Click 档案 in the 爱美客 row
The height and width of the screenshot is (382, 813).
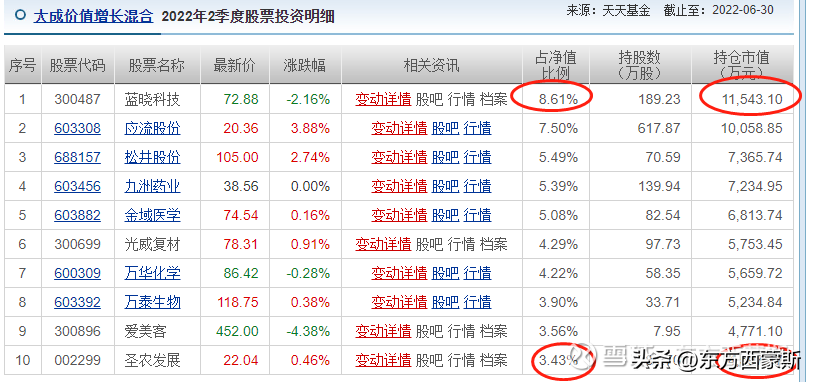tap(494, 331)
